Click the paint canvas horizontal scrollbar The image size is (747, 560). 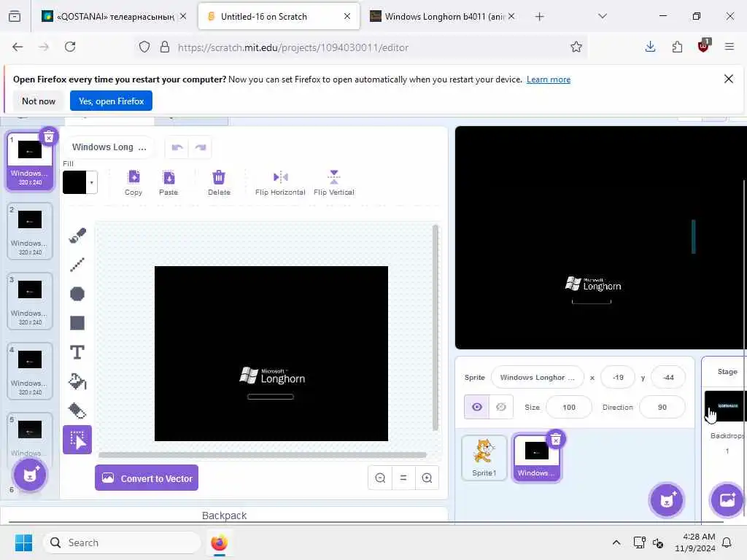pyautogui.click(x=263, y=455)
